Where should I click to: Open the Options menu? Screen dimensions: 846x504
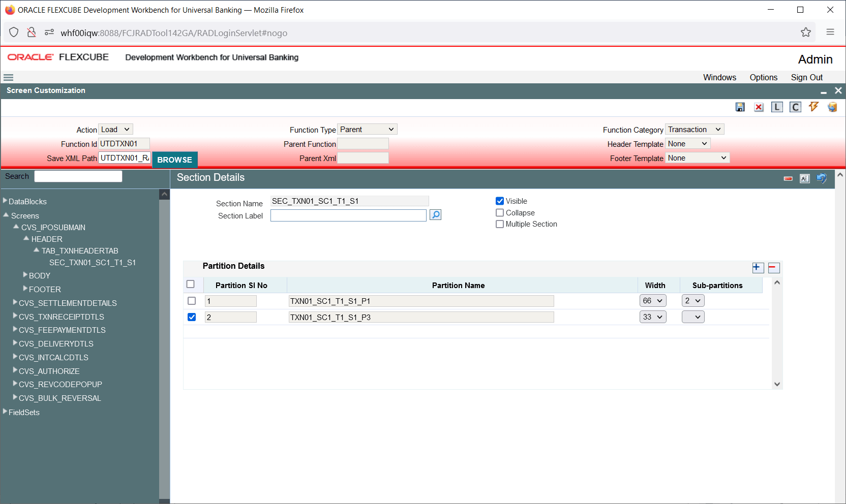763,77
